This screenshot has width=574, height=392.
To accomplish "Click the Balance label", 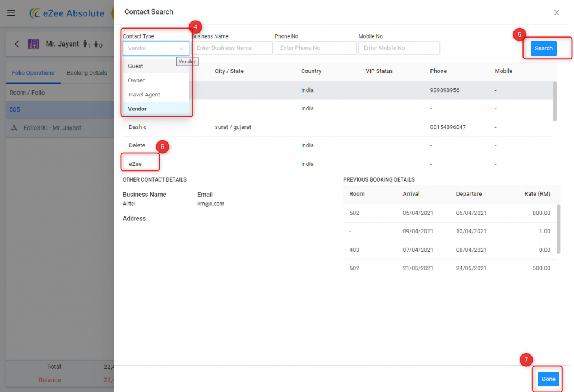I will click(50, 380).
